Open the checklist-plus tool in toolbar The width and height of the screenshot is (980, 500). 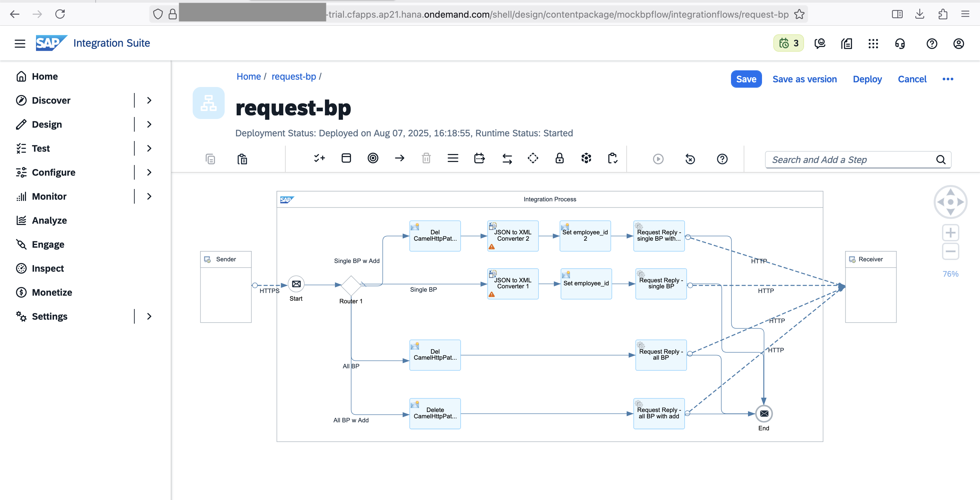pyautogui.click(x=319, y=158)
